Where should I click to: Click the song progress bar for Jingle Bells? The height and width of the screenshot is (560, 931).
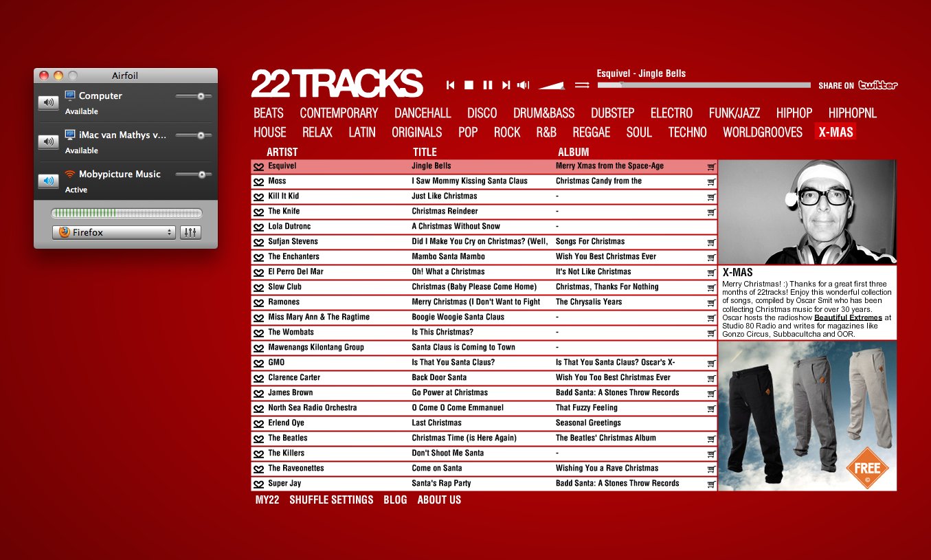pos(704,85)
